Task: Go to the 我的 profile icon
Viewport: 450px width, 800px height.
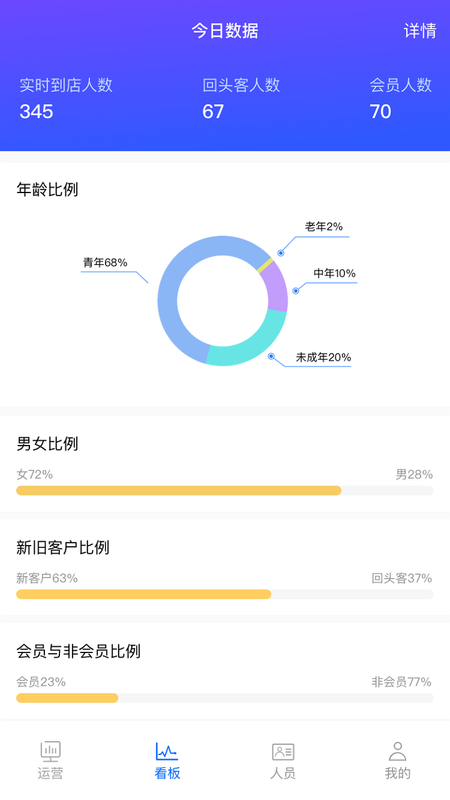Action: (x=397, y=752)
